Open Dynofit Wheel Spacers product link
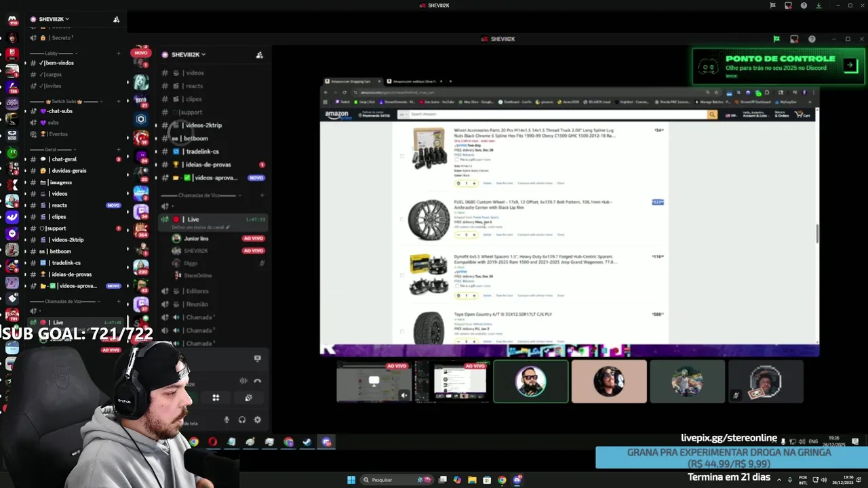The height and width of the screenshot is (488, 868). coord(536,260)
